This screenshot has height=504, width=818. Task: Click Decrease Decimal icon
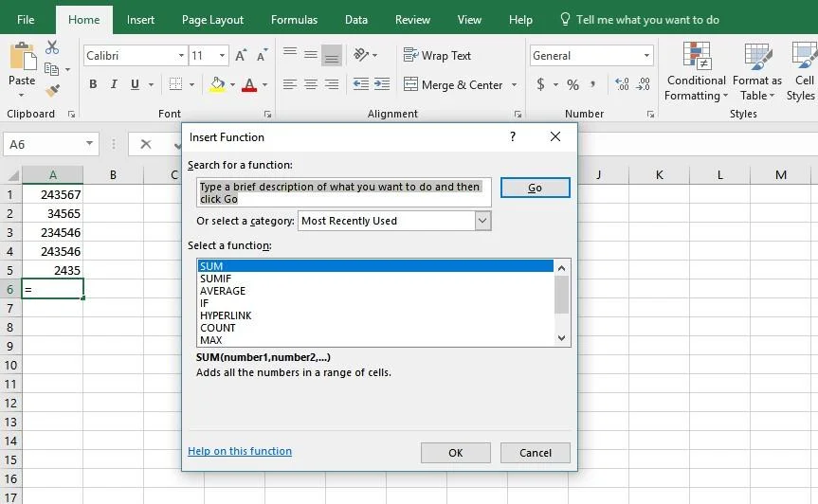point(644,84)
